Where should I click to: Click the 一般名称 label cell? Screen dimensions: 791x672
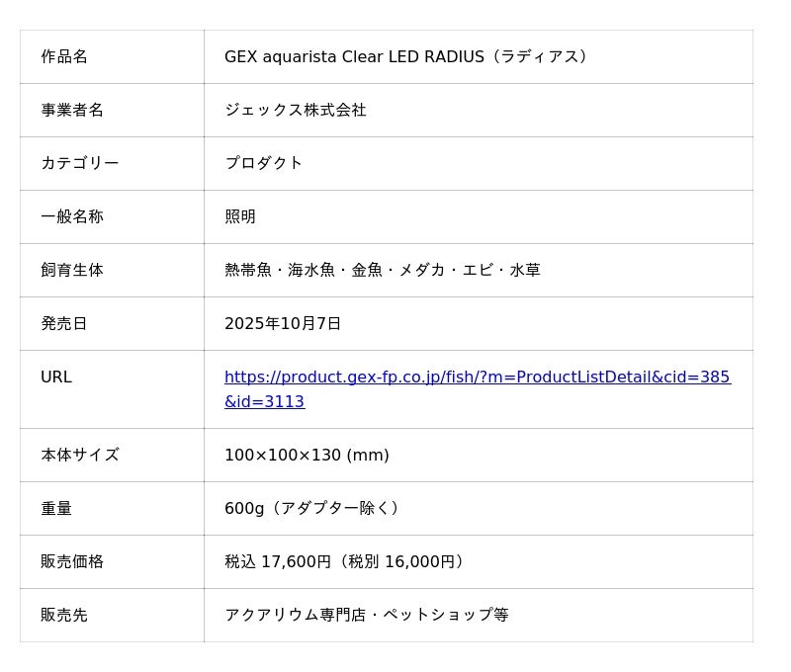click(x=72, y=217)
